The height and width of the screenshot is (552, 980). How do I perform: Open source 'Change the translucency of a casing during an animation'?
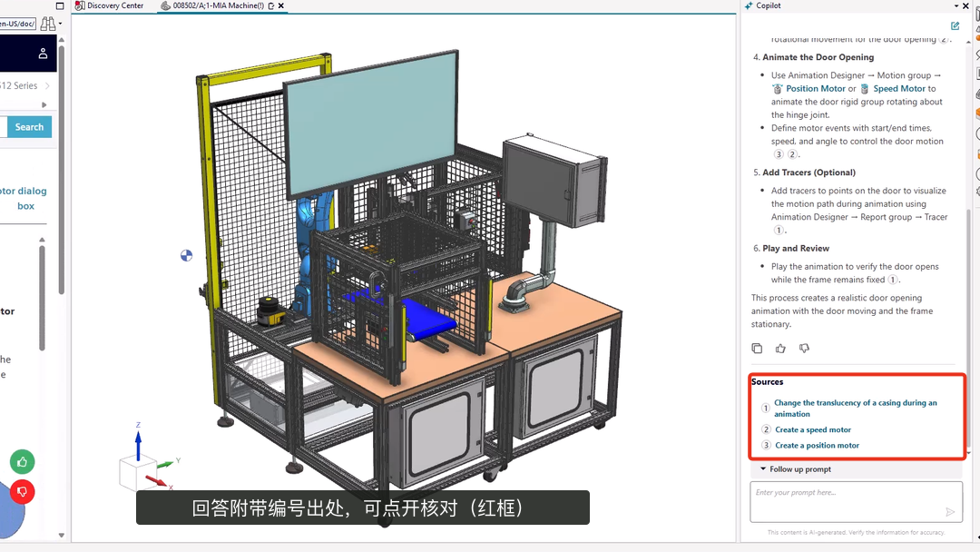click(856, 409)
